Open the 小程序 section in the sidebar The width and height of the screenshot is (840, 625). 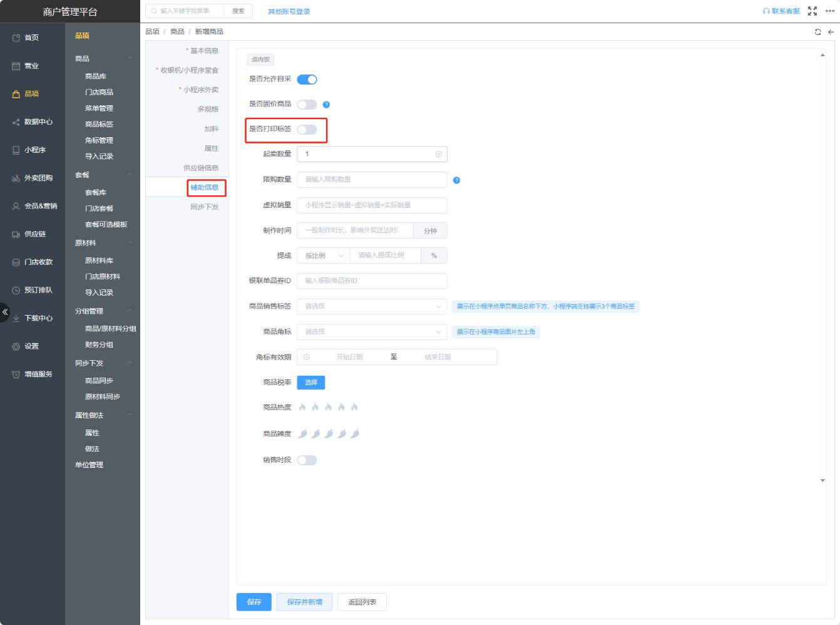click(29, 150)
